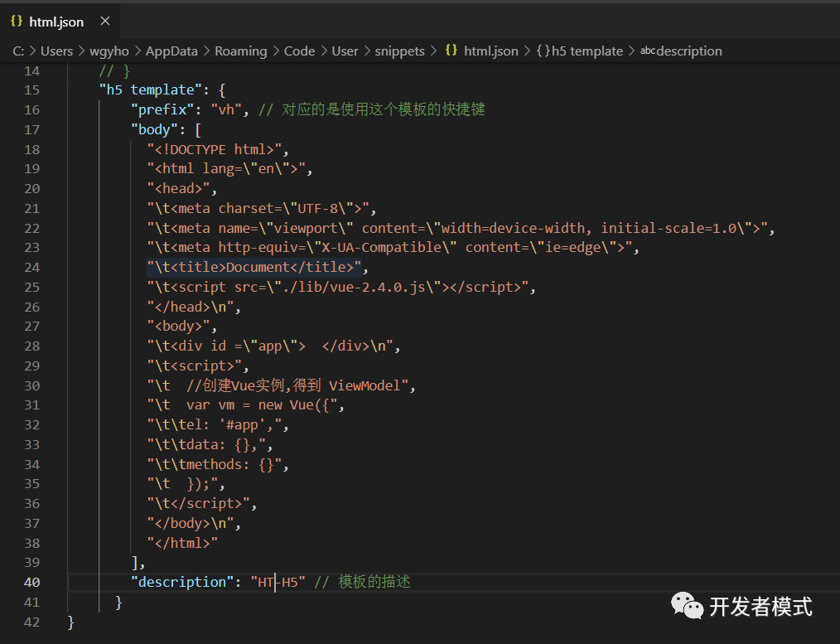Click the <head> string on line 20
This screenshot has width=840, height=644.
[178, 189]
